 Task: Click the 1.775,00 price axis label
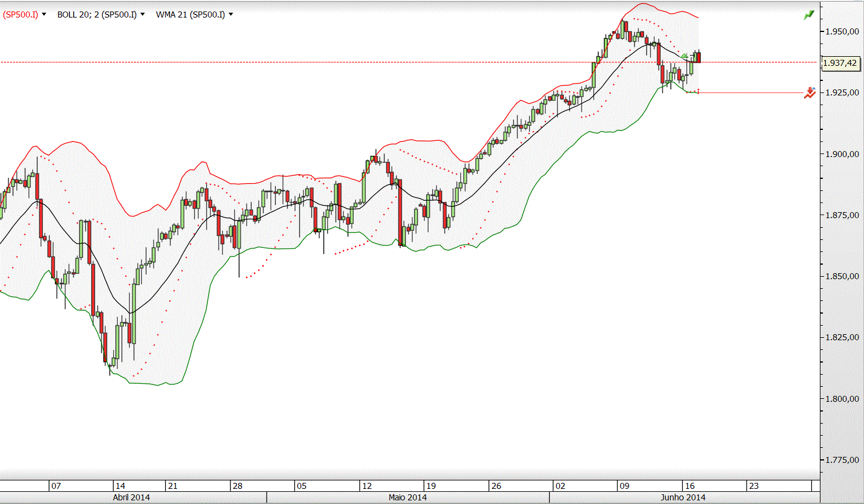point(842,460)
